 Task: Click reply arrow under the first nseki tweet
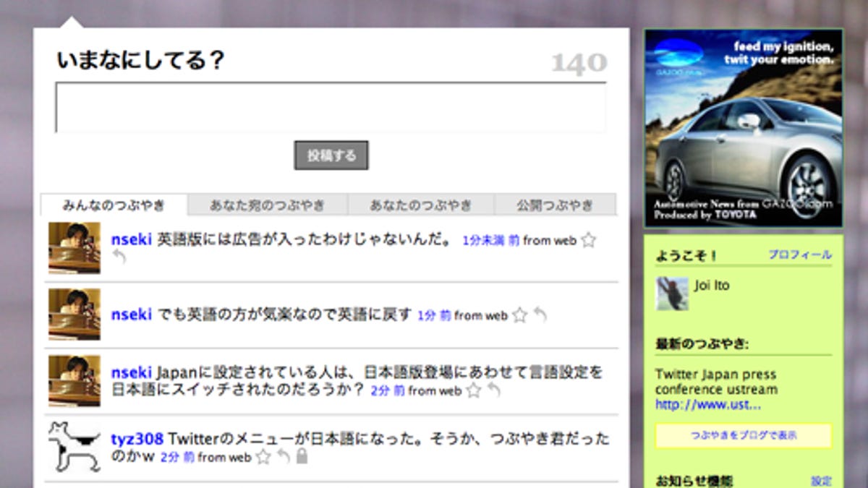119,257
